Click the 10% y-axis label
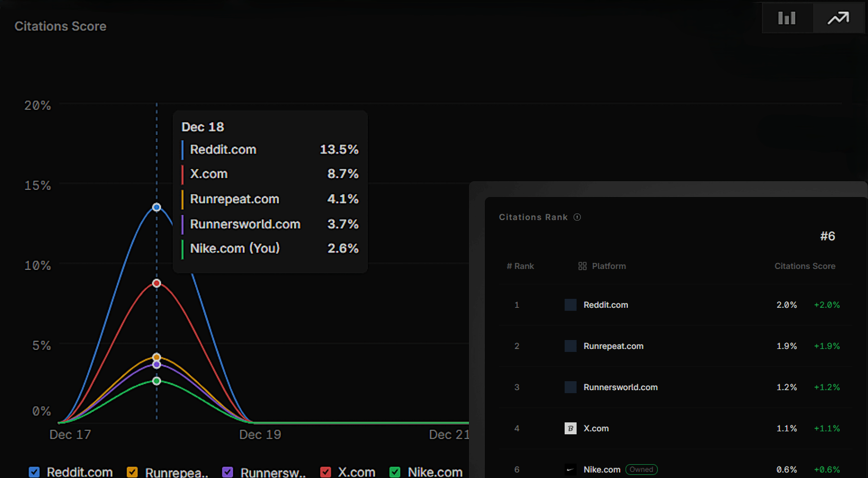 [x=38, y=266]
